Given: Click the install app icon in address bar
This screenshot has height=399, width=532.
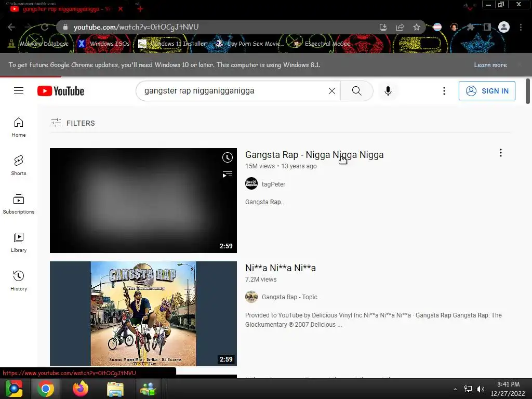Looking at the screenshot, I should 383,27.
